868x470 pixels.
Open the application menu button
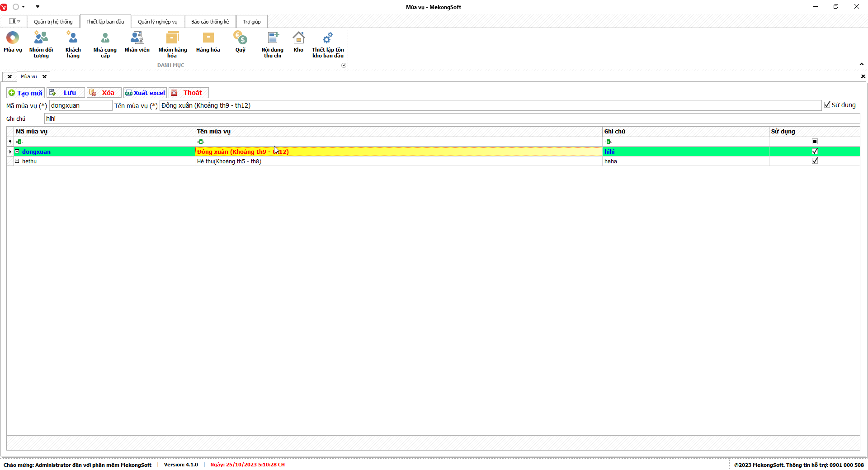[x=14, y=21]
